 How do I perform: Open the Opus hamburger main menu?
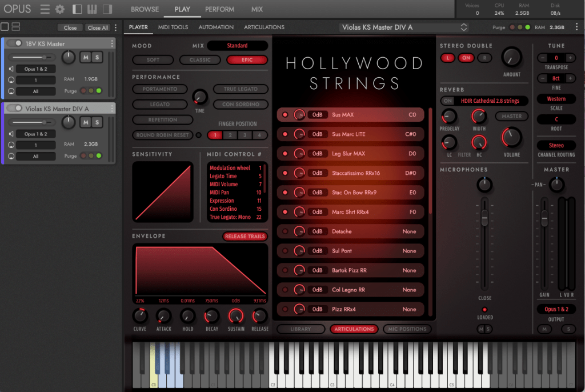click(45, 9)
